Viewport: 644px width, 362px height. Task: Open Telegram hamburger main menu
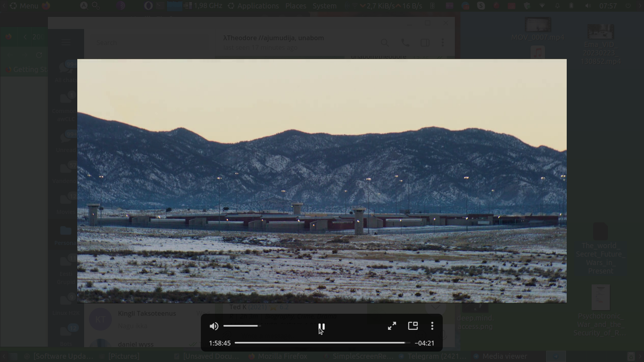pos(66,42)
